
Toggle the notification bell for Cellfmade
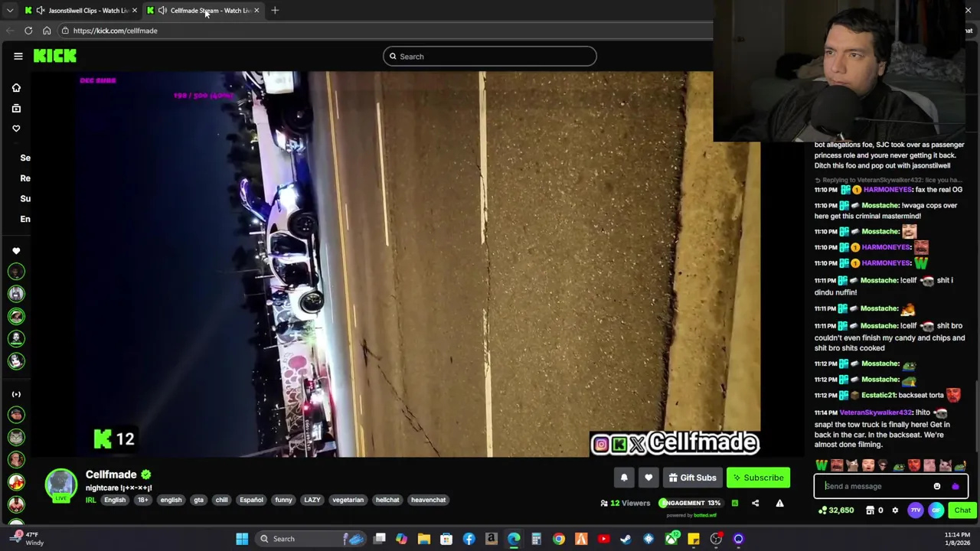point(624,478)
